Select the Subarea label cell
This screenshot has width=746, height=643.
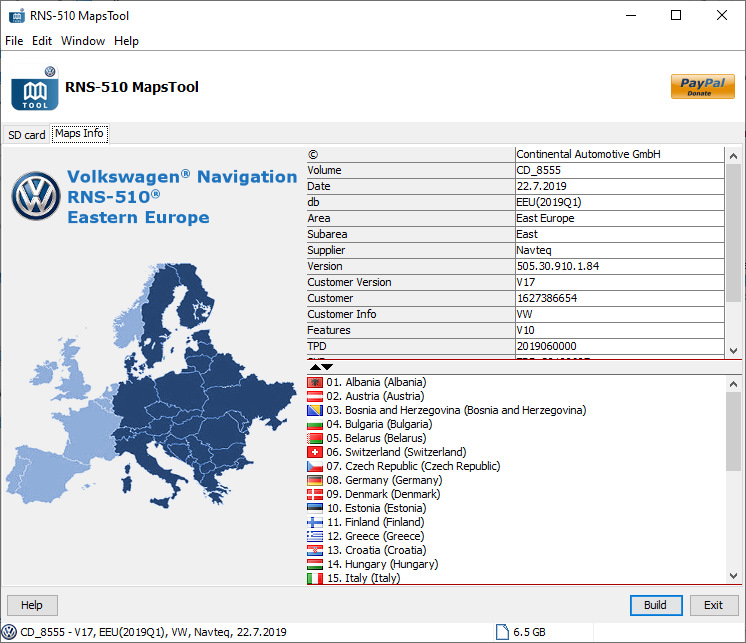pos(411,234)
